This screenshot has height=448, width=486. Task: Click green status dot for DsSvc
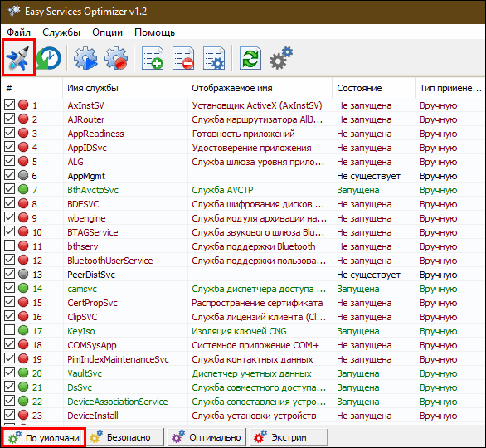pos(23,387)
